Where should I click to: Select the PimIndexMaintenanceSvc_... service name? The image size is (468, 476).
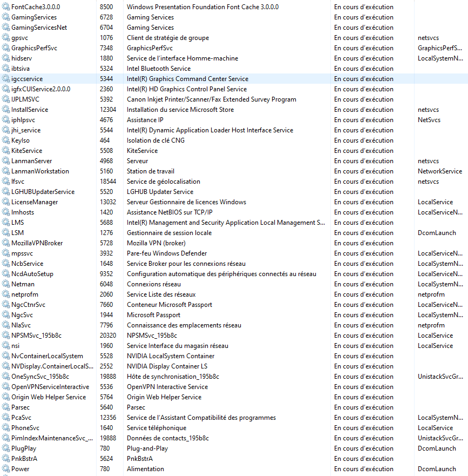pos(52,438)
